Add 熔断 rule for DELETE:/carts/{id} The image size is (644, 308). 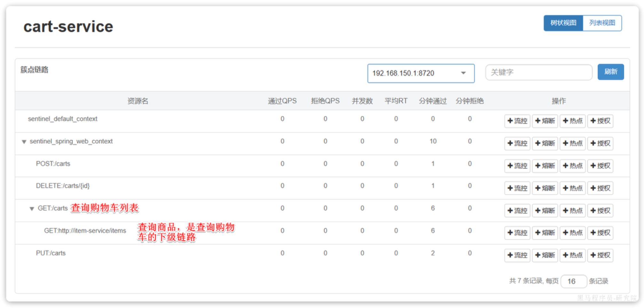(545, 188)
